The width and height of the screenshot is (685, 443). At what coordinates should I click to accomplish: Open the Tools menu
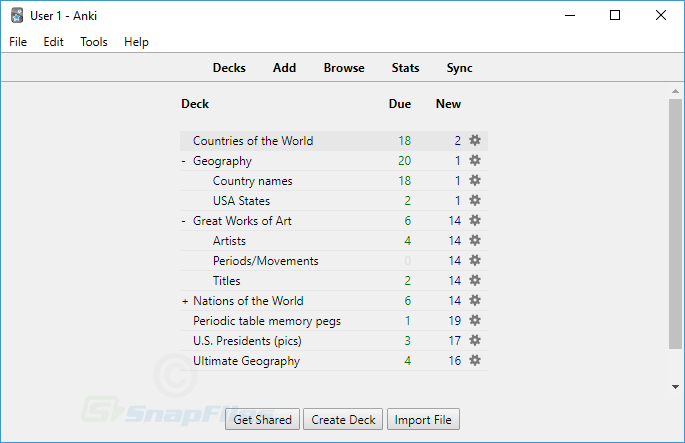(x=94, y=42)
